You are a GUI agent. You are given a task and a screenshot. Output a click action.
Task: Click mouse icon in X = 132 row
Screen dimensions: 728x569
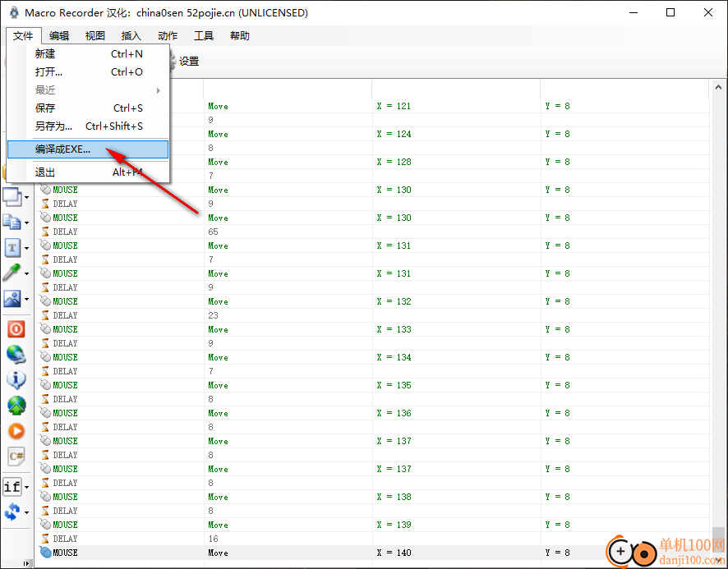pos(45,301)
